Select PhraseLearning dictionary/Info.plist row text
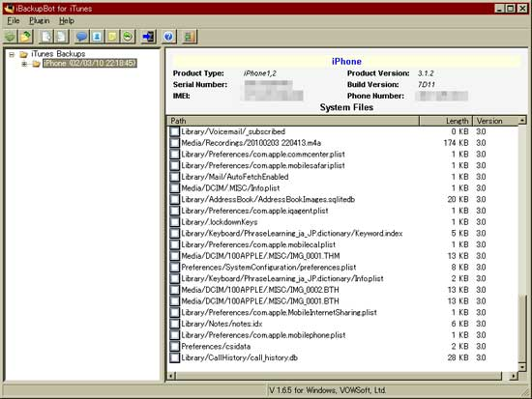This screenshot has width=532, height=399. [282, 278]
